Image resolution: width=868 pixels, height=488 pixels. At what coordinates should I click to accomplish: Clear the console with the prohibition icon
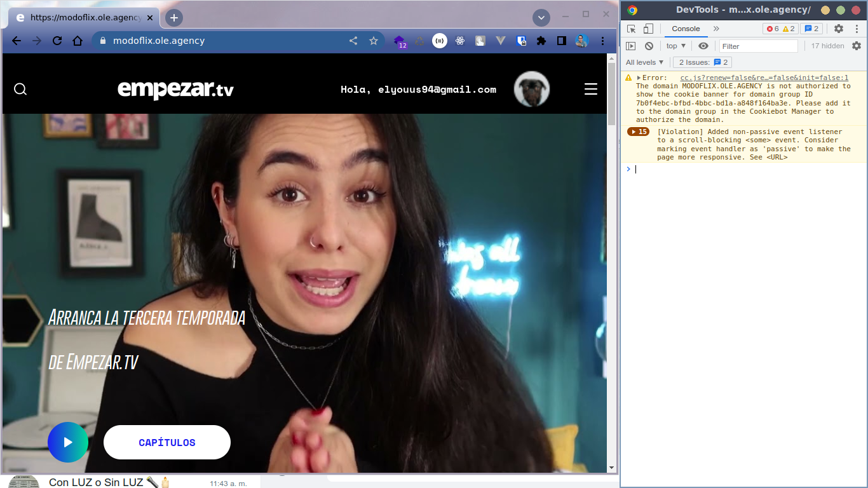click(x=649, y=45)
